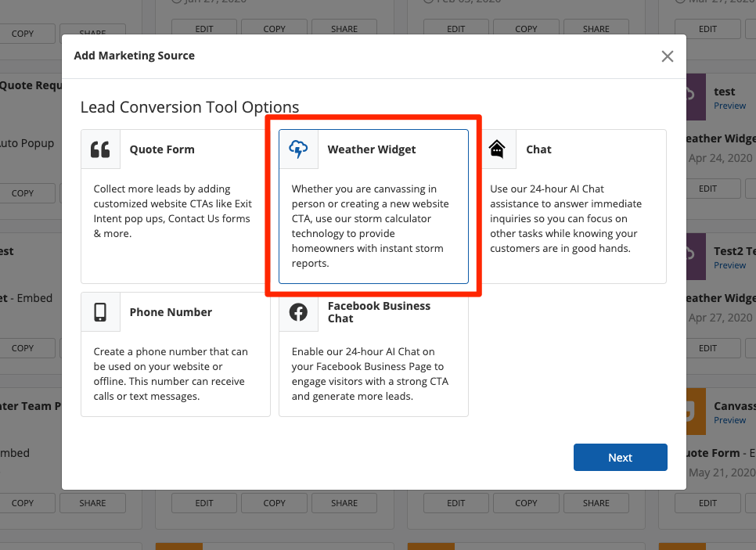The image size is (756, 550).
Task: Choose the Weather Widget description card
Action: click(x=373, y=227)
